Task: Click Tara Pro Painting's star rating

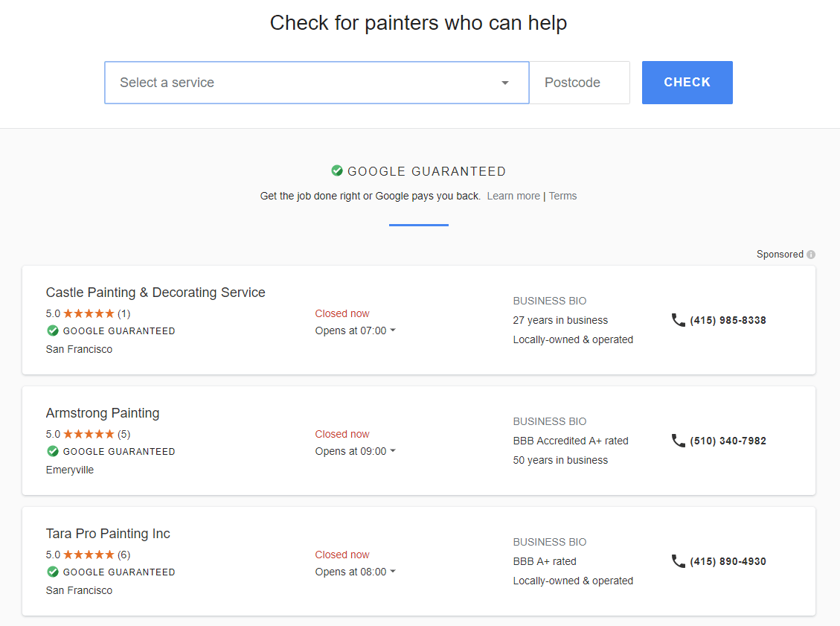Action: pyautogui.click(x=89, y=555)
